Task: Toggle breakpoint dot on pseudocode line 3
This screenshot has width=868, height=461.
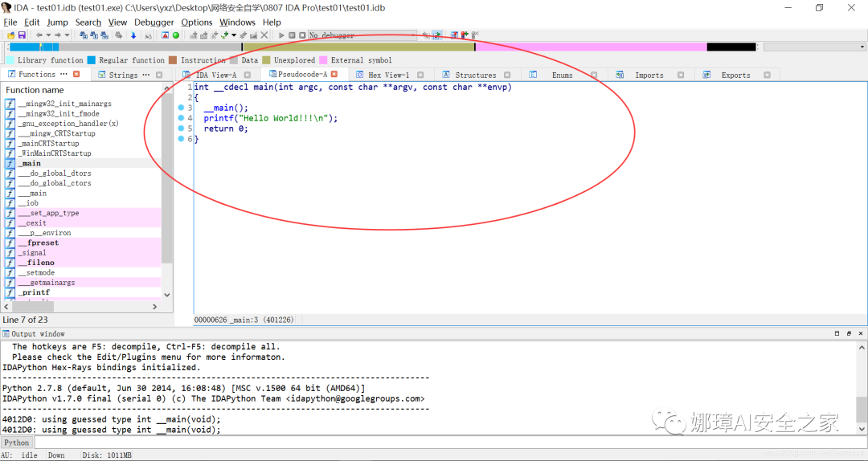Action: click(181, 108)
